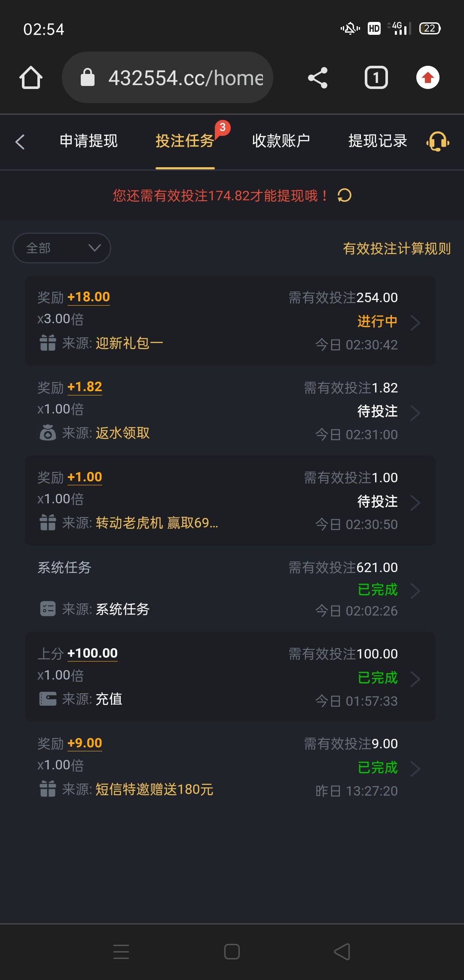
Task: Refresh the required betting amount
Action: tap(345, 196)
